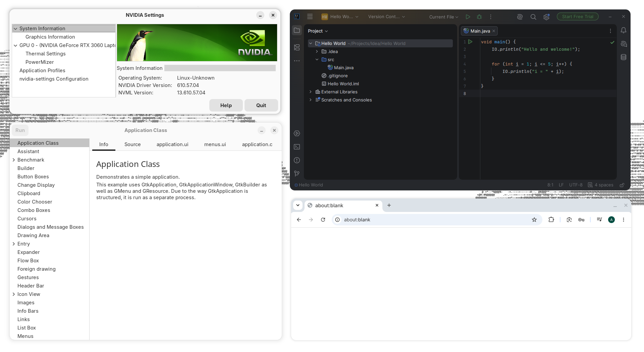Expand the Icon View demo entry
The image size is (644, 352).
point(14,294)
